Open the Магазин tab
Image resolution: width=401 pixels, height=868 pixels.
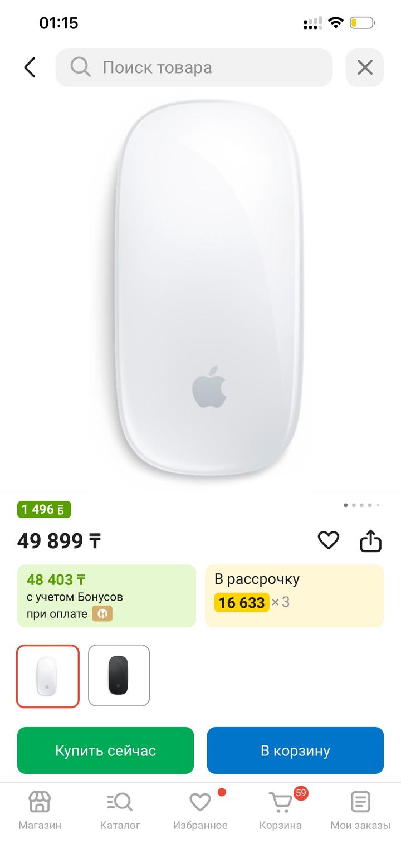(x=40, y=811)
